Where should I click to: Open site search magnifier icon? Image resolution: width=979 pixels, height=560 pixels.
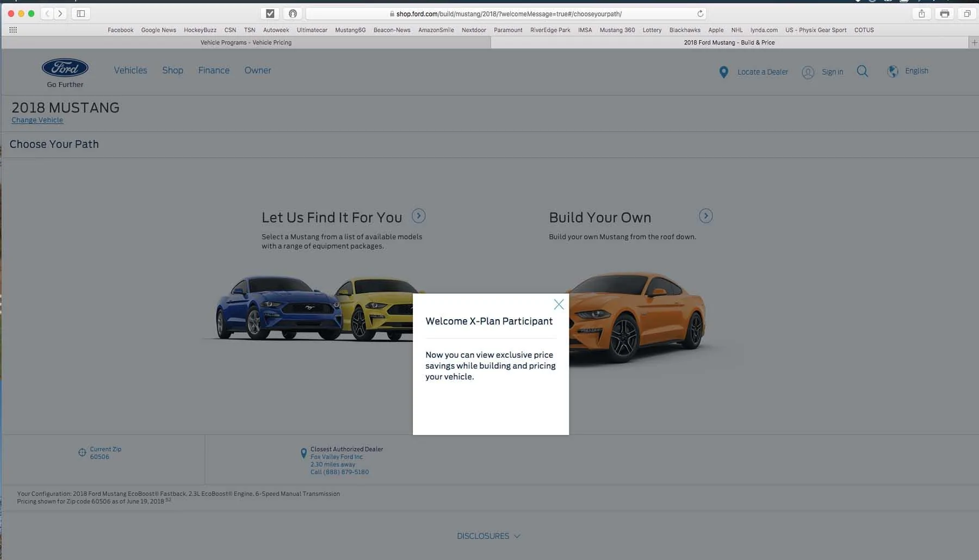pyautogui.click(x=863, y=71)
